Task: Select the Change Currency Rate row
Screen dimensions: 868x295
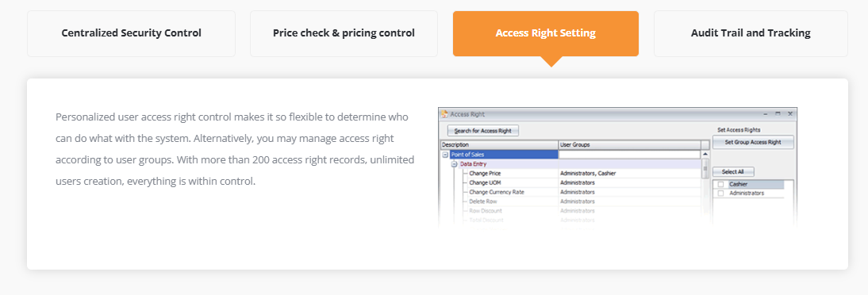Action: click(x=570, y=192)
